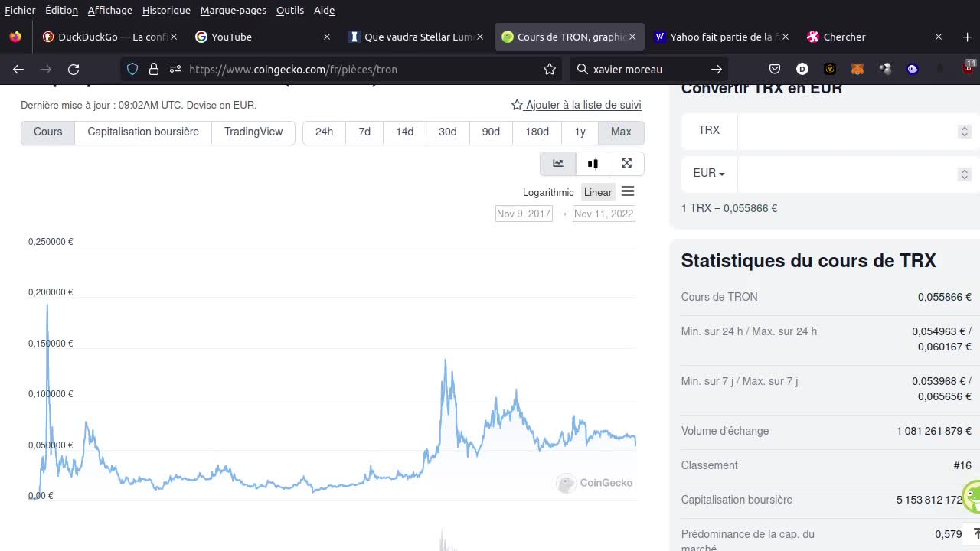Select Linear chart scale
This screenshot has width=980, height=551.
598,192
